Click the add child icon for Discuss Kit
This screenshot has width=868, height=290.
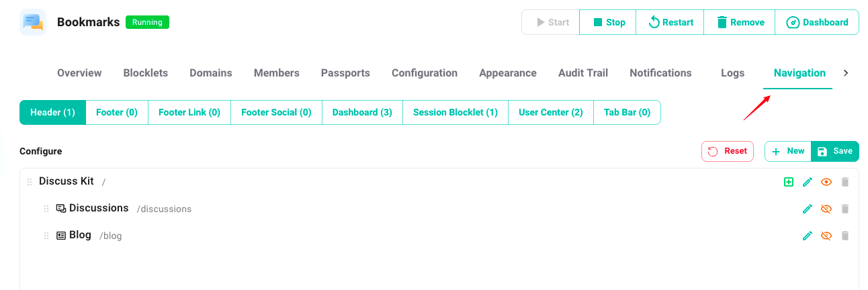789,182
